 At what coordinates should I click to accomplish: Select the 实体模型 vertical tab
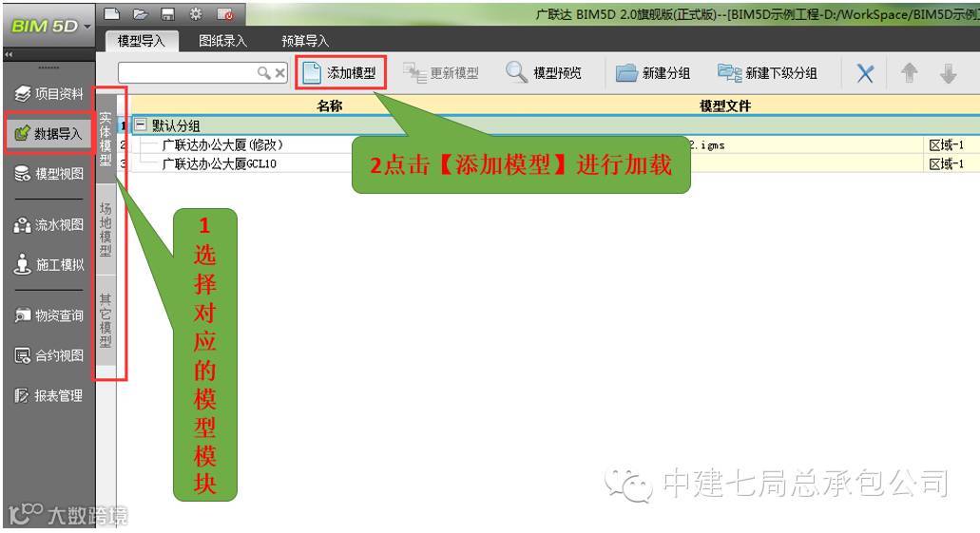(106, 139)
